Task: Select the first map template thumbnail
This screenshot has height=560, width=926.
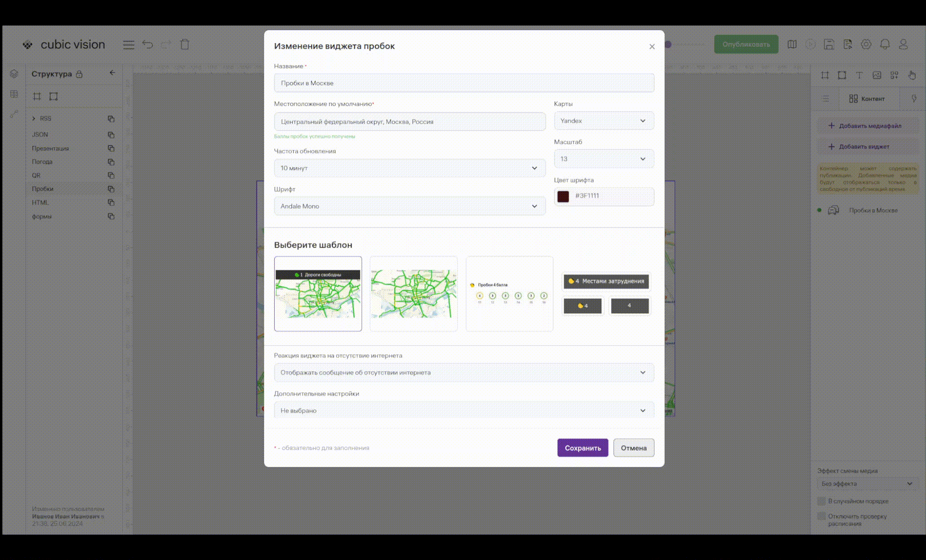Action: [x=318, y=294]
